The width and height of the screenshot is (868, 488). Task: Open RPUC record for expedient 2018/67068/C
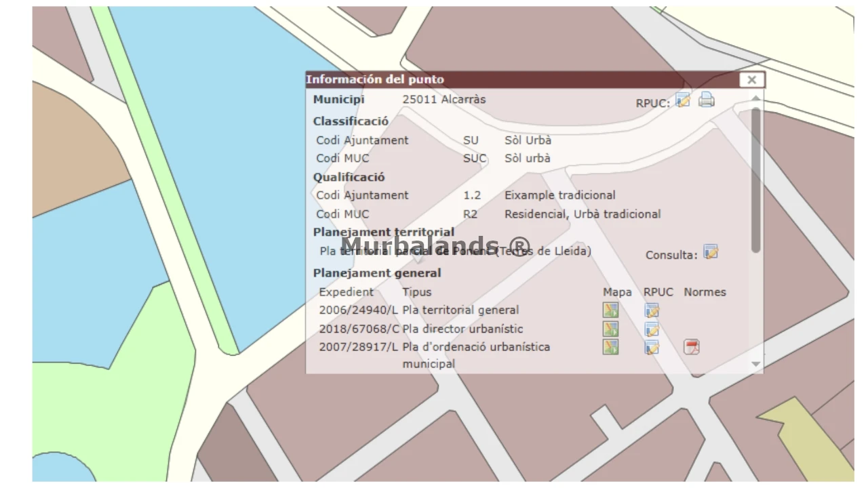pyautogui.click(x=652, y=329)
